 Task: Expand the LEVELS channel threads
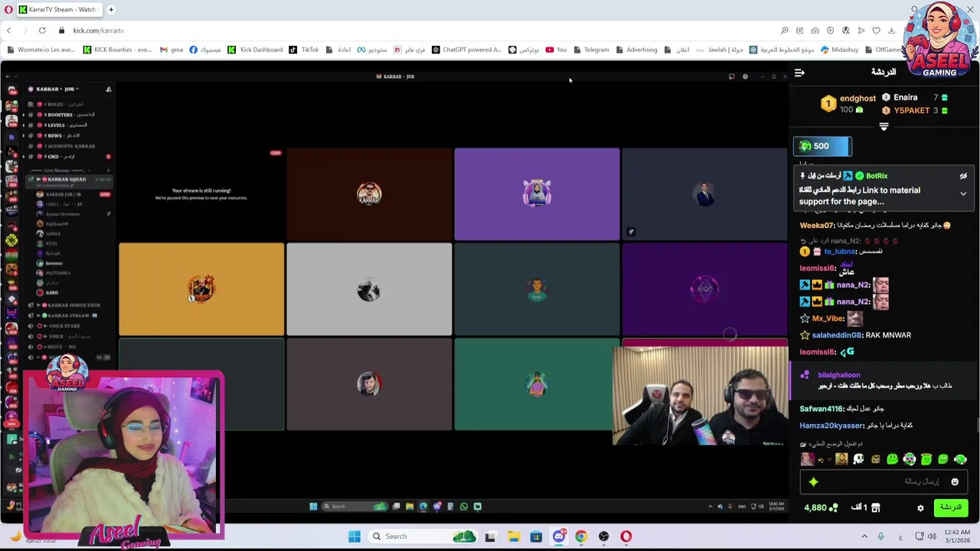(23, 126)
